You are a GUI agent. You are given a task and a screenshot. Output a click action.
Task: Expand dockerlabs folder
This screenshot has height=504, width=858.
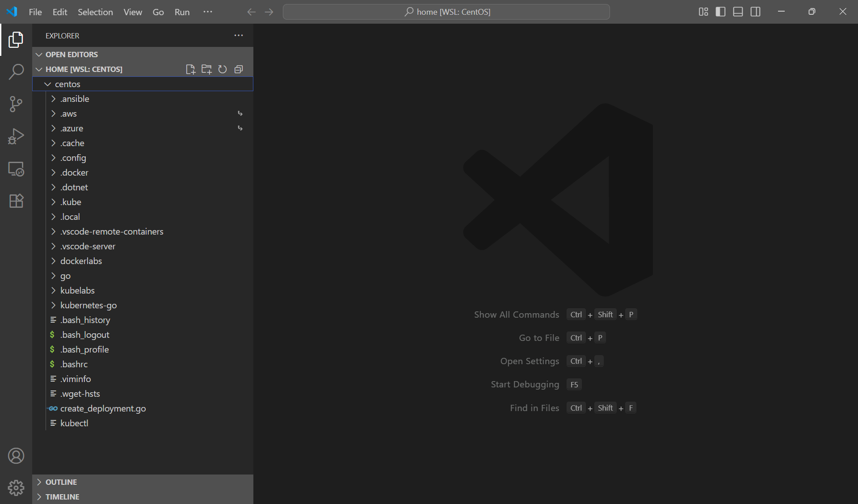coord(143,261)
